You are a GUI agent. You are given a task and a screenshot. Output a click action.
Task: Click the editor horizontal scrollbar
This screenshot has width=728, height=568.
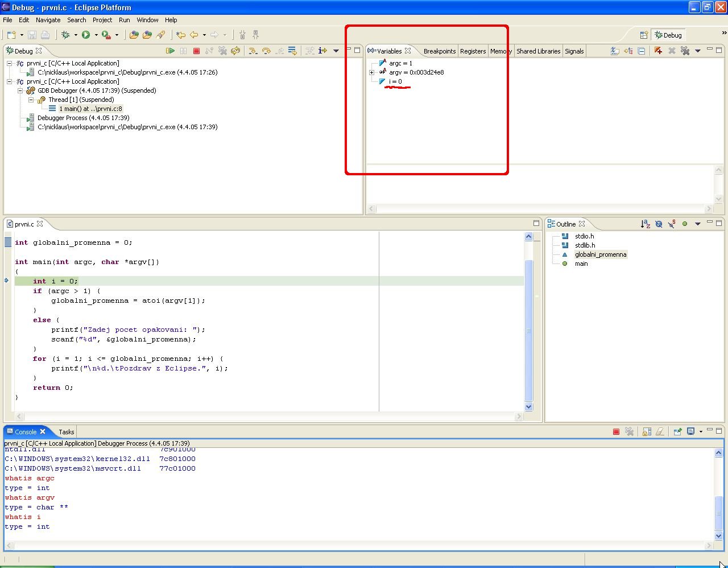click(267, 417)
